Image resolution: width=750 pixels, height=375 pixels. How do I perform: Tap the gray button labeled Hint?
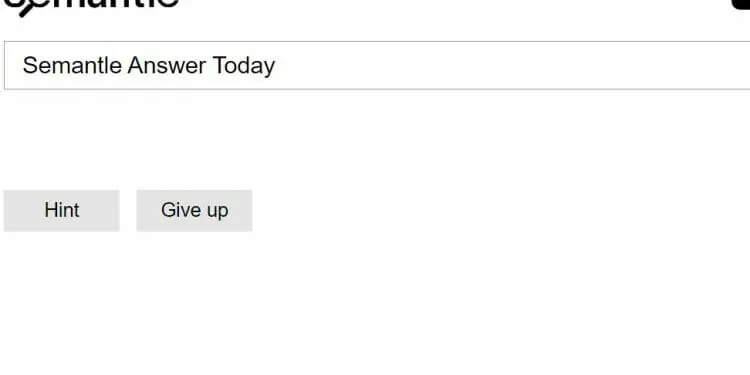pyautogui.click(x=62, y=210)
